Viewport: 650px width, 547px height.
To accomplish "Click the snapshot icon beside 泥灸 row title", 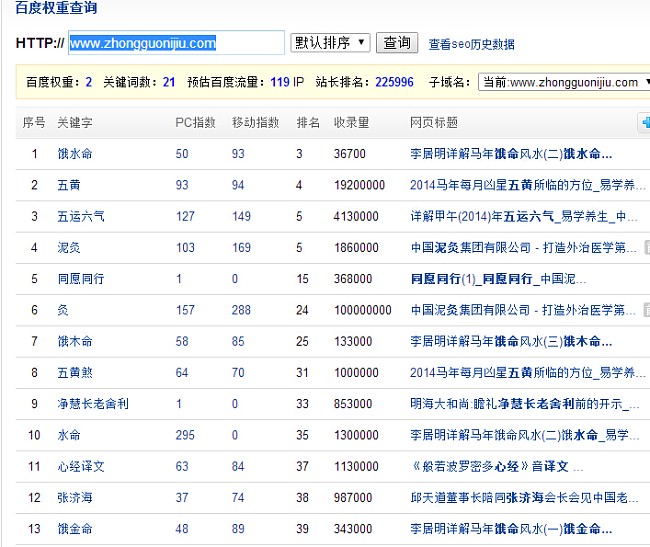I will (x=647, y=247).
